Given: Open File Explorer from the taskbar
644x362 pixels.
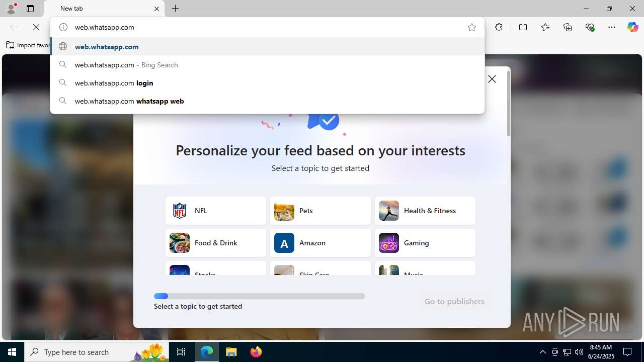Looking at the screenshot, I should (x=231, y=352).
